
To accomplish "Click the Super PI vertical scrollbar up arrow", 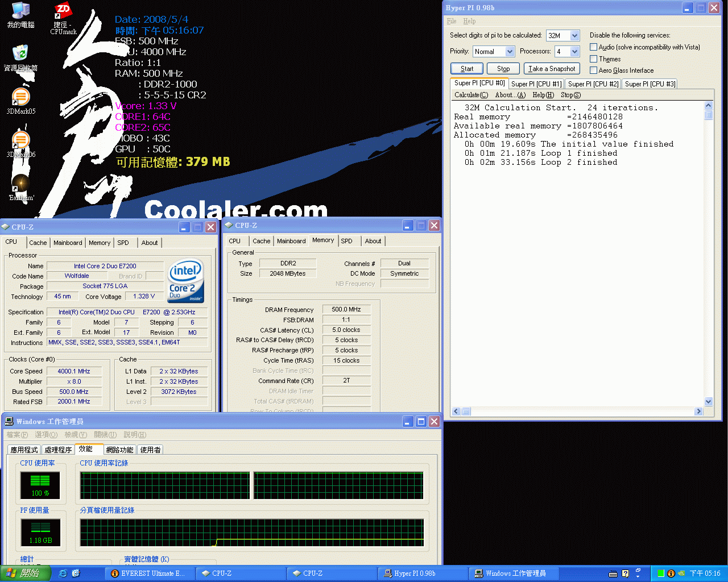I will (709, 105).
